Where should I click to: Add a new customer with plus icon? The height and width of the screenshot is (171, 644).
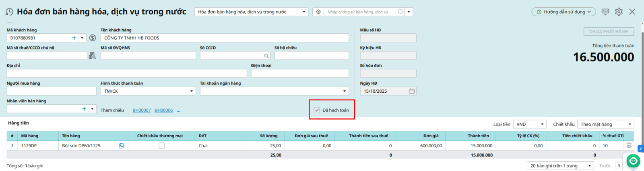click(x=74, y=38)
